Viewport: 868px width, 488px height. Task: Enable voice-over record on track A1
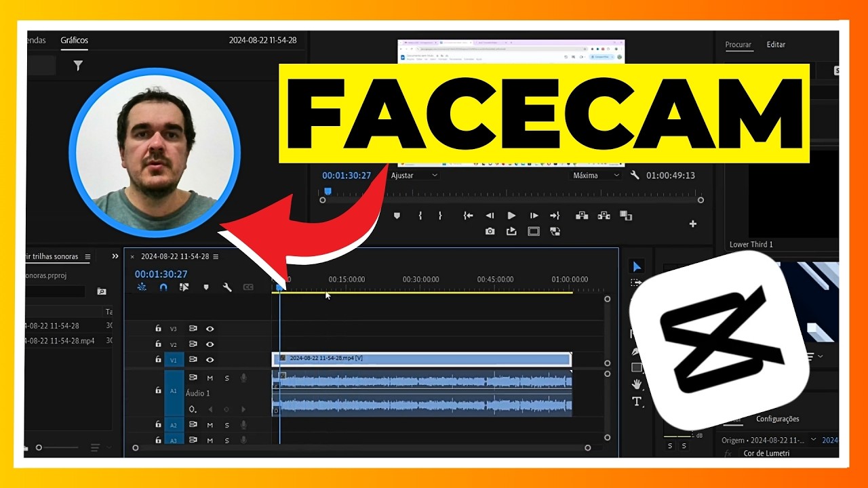243,378
